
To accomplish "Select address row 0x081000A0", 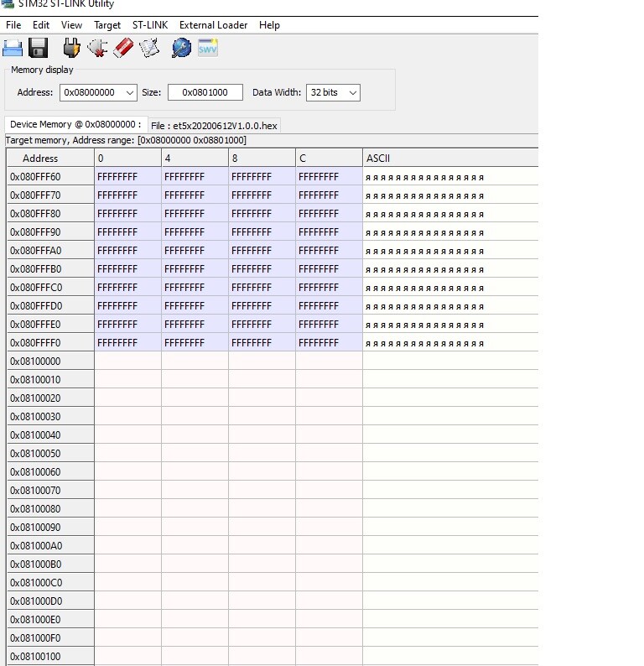I will (x=50, y=546).
